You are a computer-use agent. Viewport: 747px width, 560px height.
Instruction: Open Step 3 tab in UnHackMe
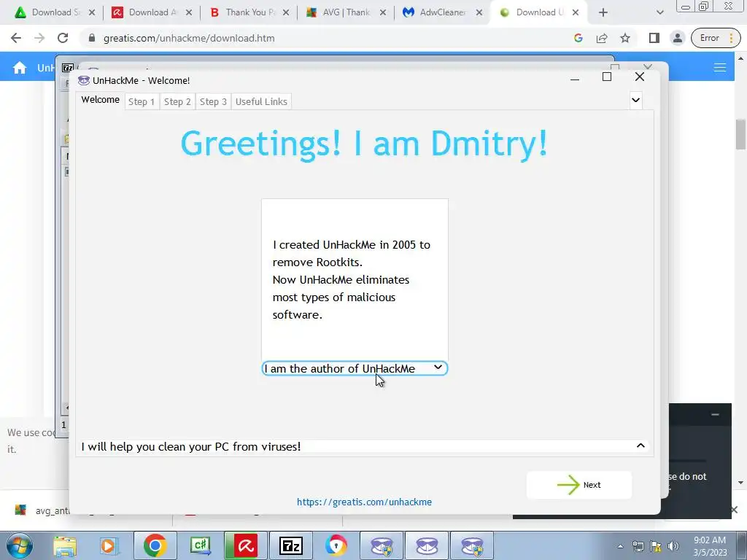point(213,101)
